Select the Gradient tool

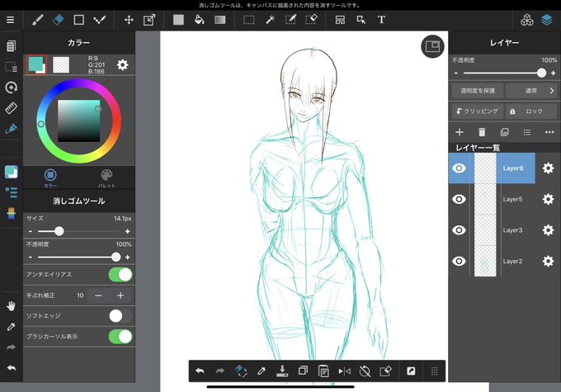[220, 20]
